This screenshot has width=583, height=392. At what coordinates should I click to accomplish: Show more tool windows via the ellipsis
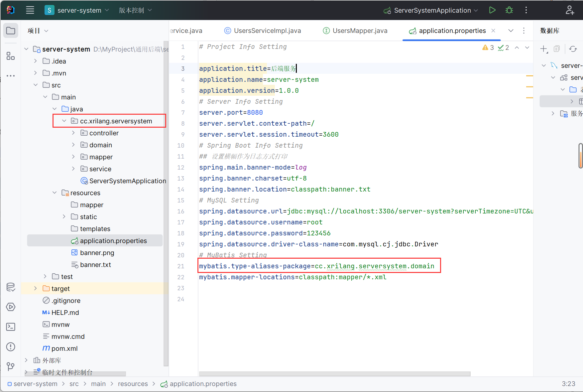point(11,76)
